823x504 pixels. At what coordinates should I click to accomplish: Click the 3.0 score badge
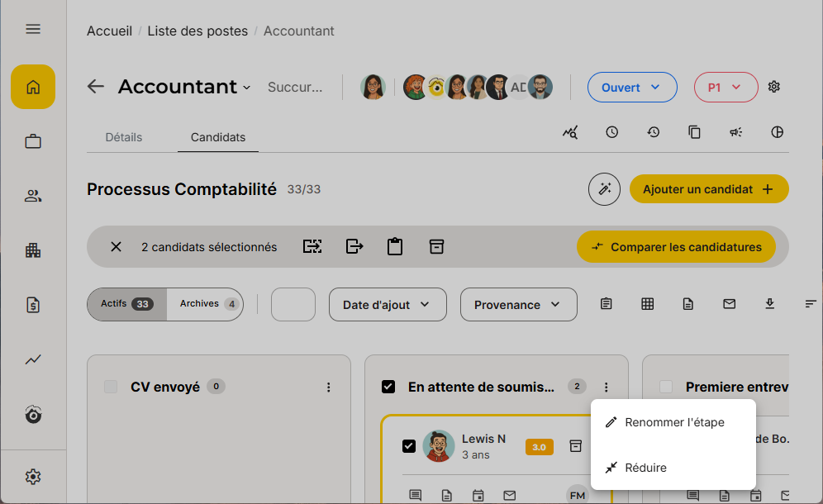tap(539, 447)
